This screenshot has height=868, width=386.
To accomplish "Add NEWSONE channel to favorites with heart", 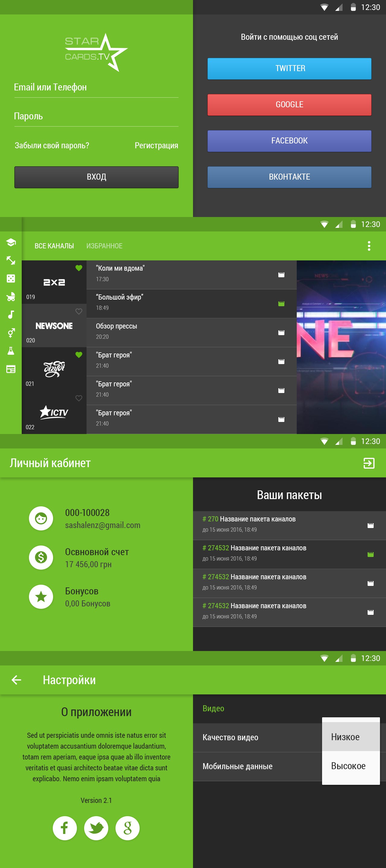I will tap(79, 311).
